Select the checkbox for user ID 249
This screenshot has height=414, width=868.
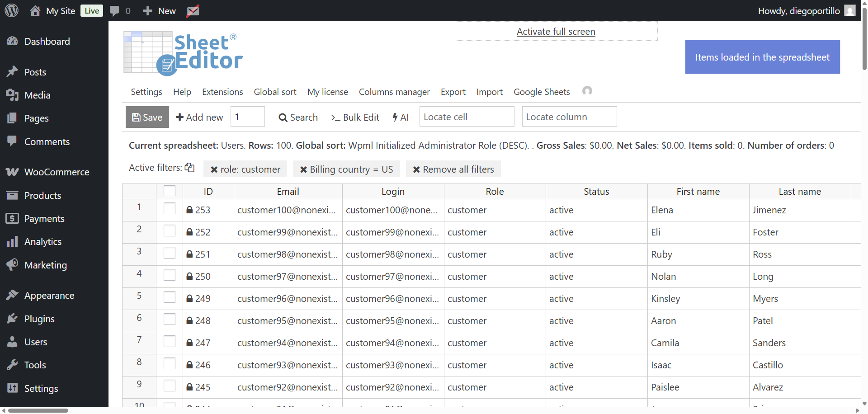click(169, 297)
